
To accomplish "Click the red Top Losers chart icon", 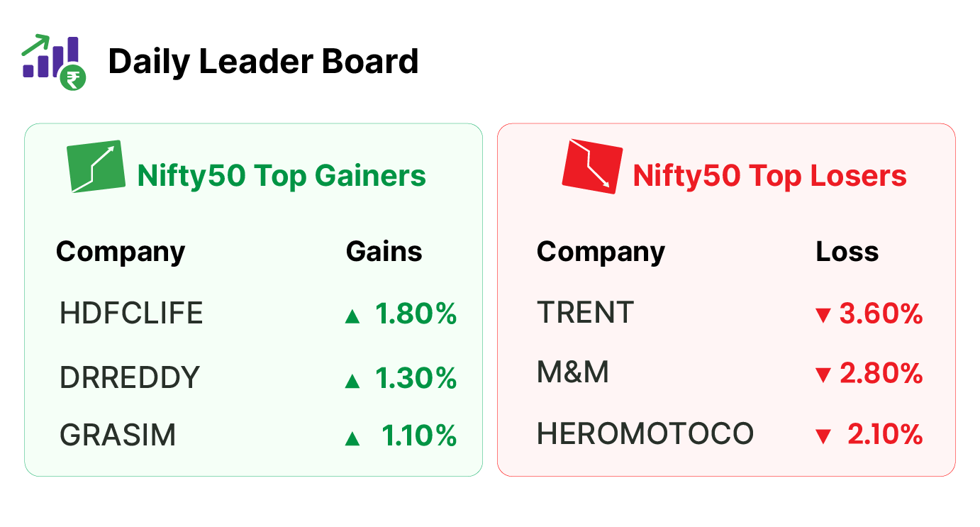I will point(592,166).
